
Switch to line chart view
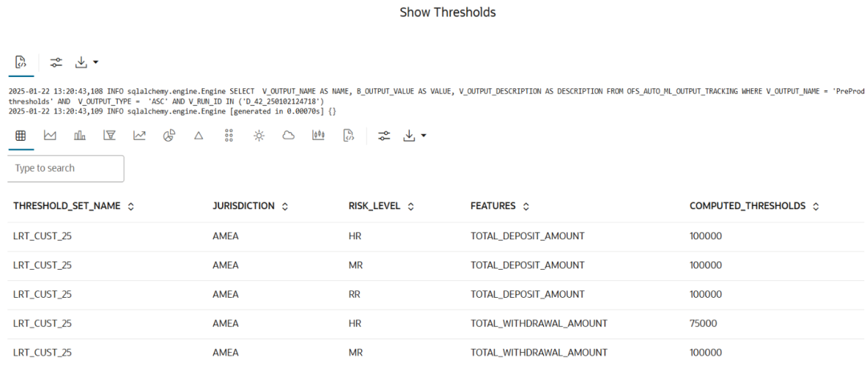point(139,135)
